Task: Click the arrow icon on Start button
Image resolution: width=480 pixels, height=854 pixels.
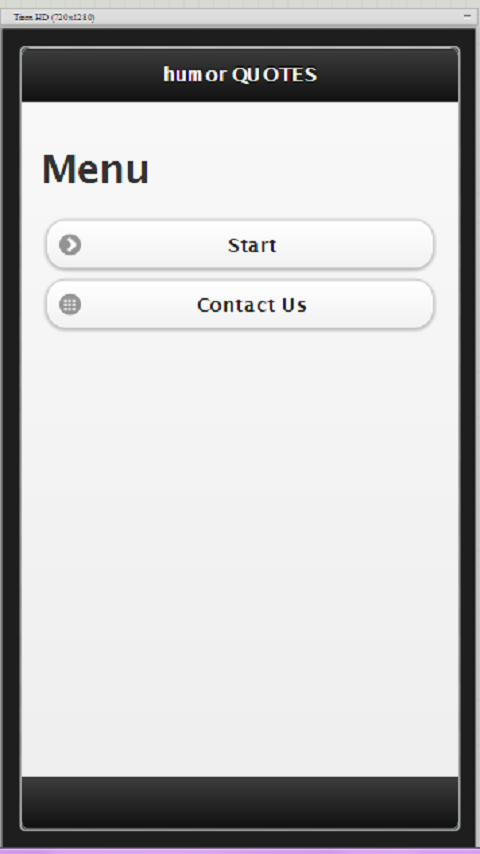Action: [70, 245]
